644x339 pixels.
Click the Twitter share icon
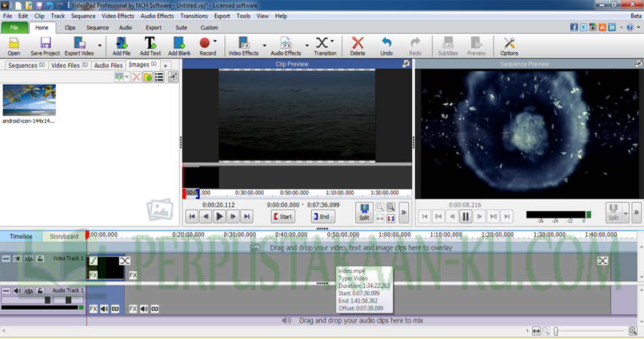click(x=584, y=28)
